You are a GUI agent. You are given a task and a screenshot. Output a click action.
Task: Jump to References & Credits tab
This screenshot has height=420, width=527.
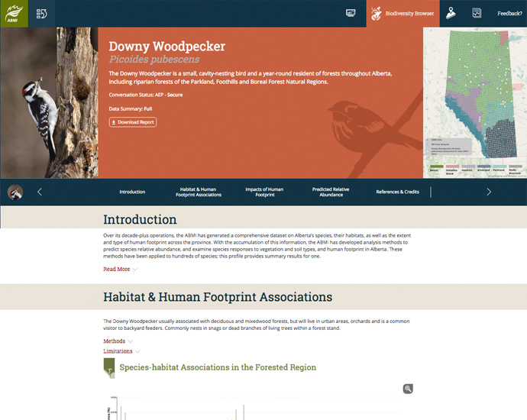tap(398, 192)
